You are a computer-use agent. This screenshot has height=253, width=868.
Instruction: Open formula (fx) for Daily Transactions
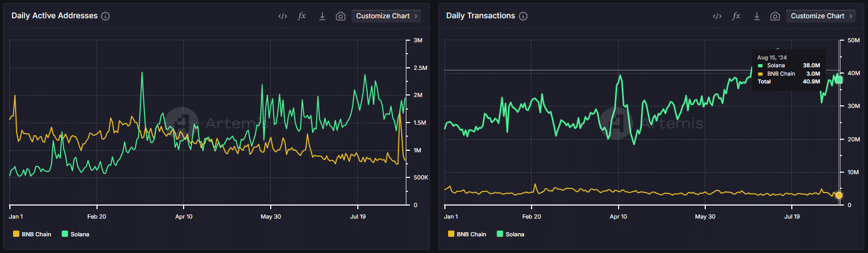pos(737,16)
